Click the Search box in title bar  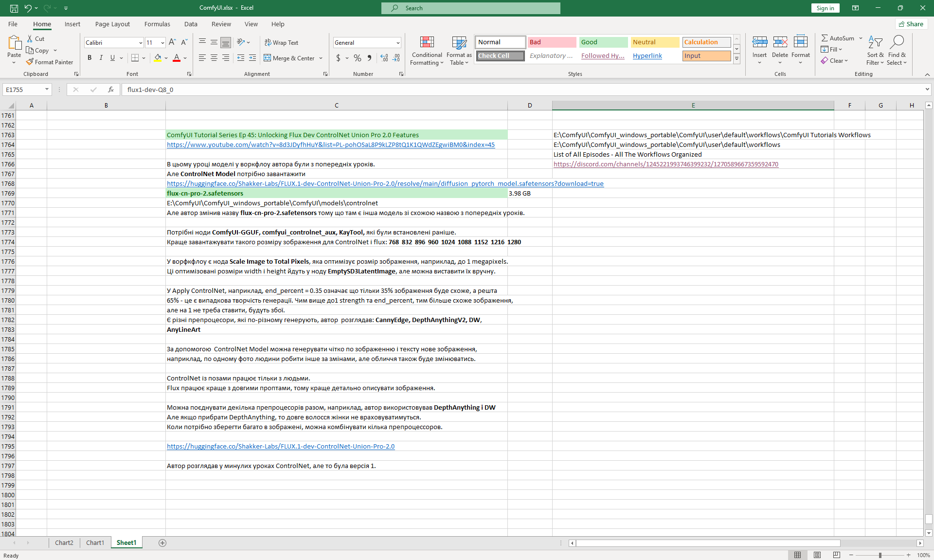pos(470,8)
